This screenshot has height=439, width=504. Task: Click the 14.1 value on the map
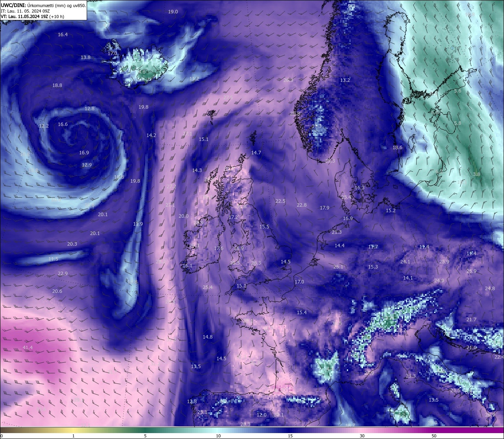(408, 278)
